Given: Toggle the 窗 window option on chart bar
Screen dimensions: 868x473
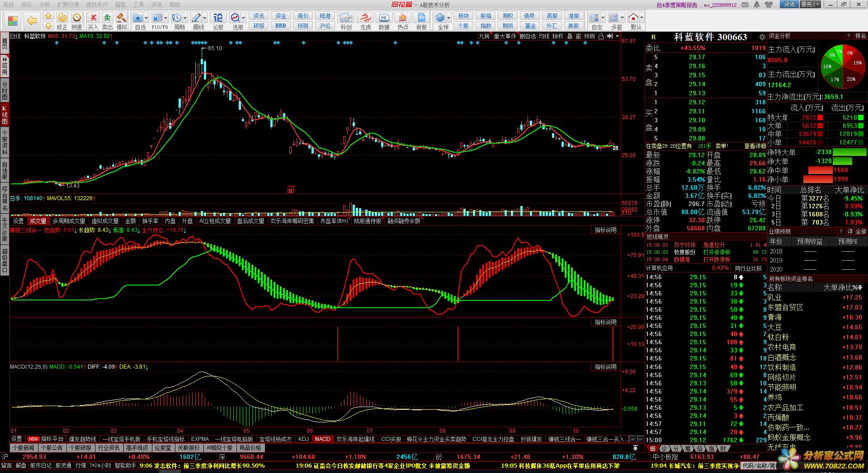Looking at the screenshot, I should 578,36.
